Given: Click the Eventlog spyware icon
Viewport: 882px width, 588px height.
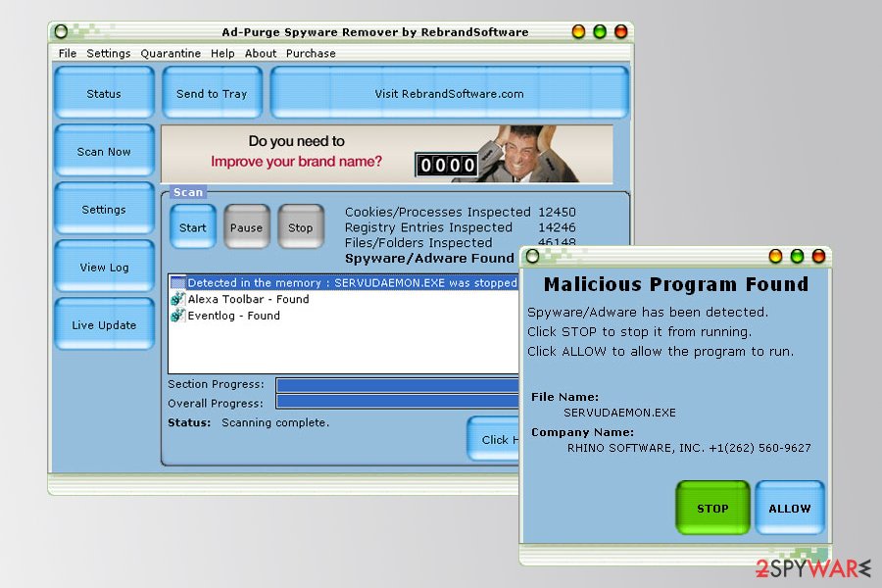Looking at the screenshot, I should [x=177, y=316].
